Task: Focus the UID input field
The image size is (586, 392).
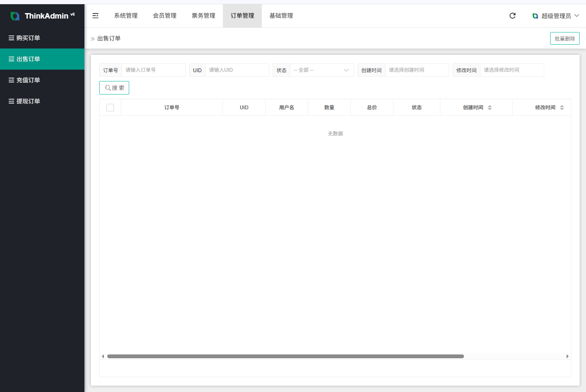Action: [x=237, y=70]
